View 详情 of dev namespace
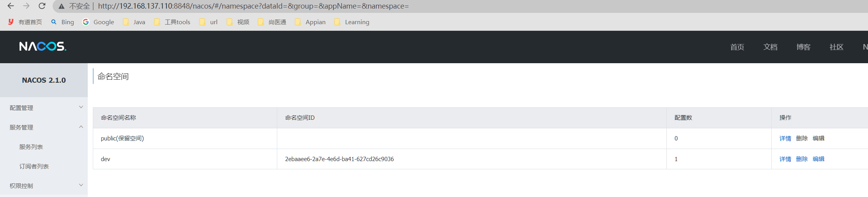This screenshot has height=197, width=868. (x=785, y=159)
